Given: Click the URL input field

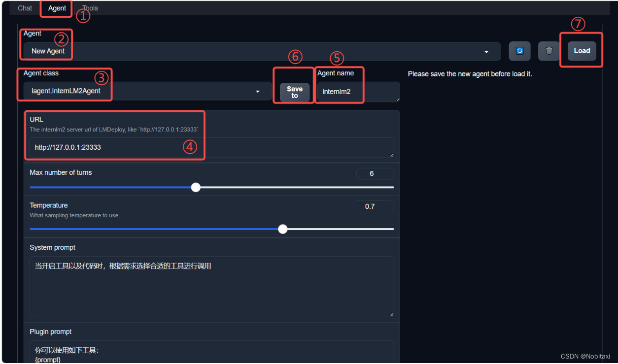Looking at the screenshot, I should 212,147.
